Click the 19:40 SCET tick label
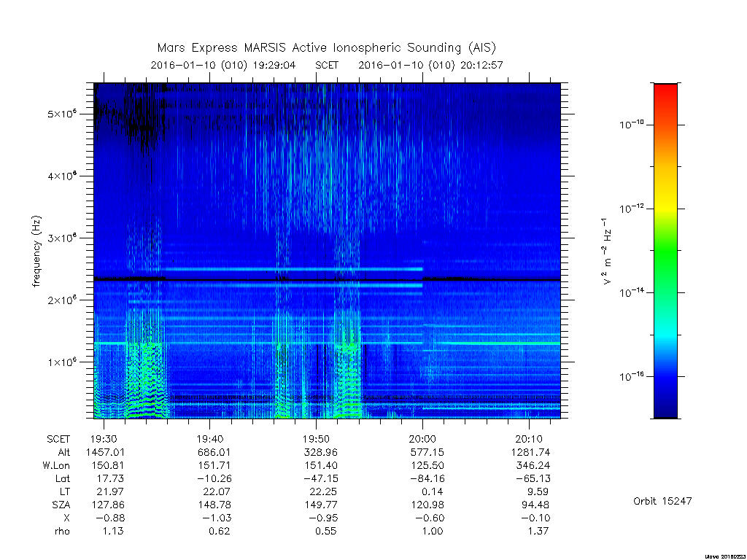This screenshot has width=747, height=560. pyautogui.click(x=210, y=439)
